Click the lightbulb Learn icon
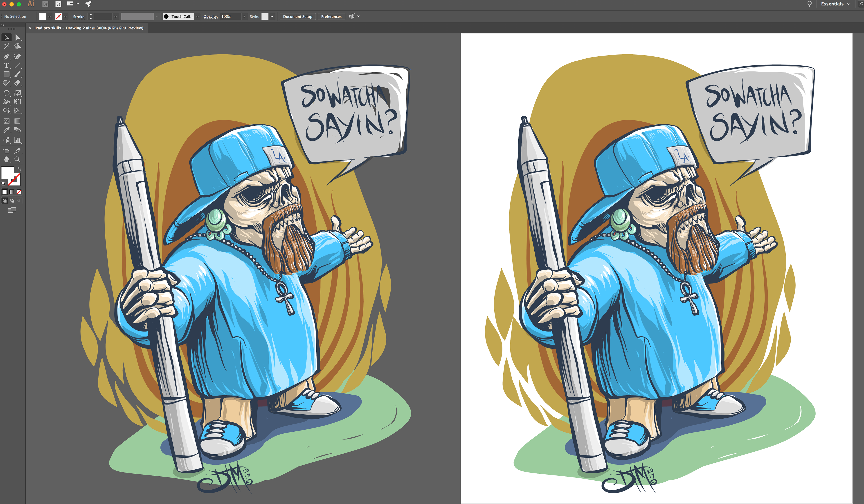This screenshot has width=864, height=504. (x=810, y=4)
